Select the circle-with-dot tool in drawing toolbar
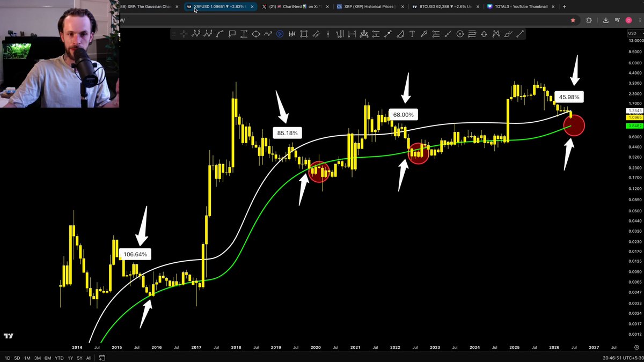 click(460, 34)
